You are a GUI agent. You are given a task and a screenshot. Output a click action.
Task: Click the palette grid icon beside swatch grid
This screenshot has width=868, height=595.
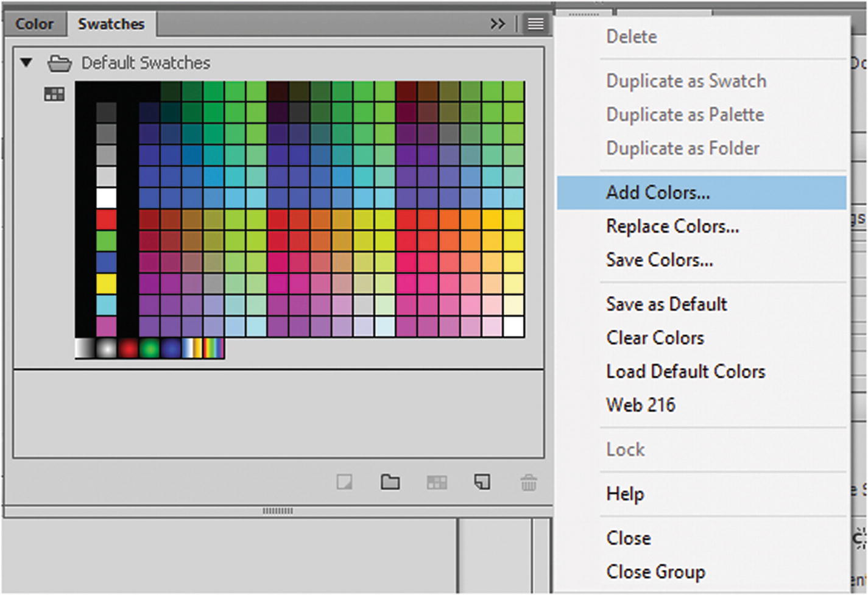tap(54, 94)
